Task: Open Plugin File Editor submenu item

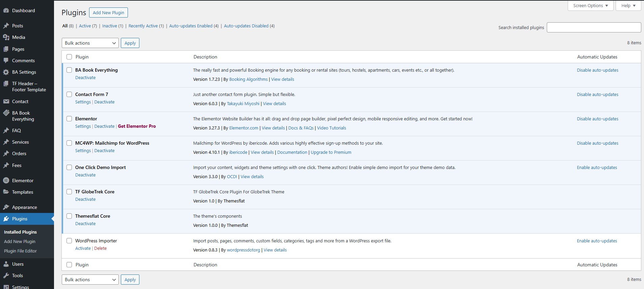Action: pos(20,251)
